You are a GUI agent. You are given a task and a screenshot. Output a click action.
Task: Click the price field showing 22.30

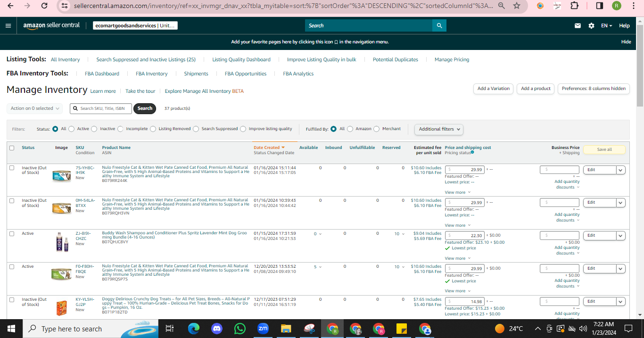coord(465,236)
